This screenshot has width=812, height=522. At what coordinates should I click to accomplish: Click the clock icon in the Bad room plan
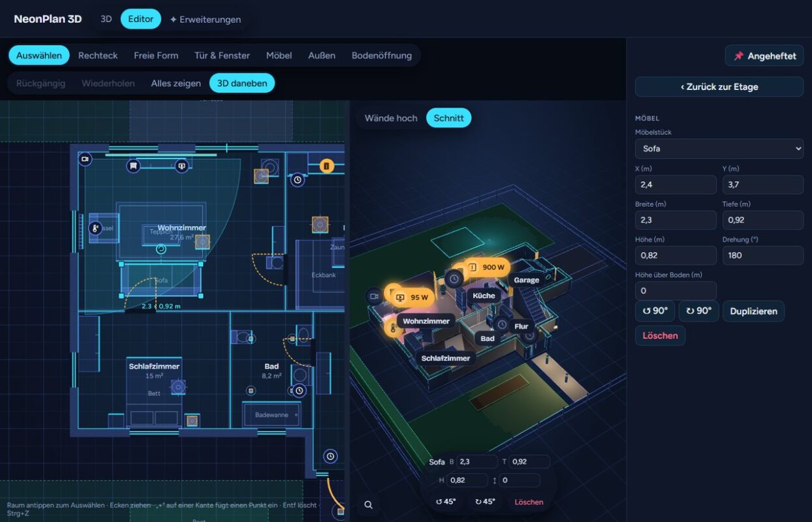(299, 391)
